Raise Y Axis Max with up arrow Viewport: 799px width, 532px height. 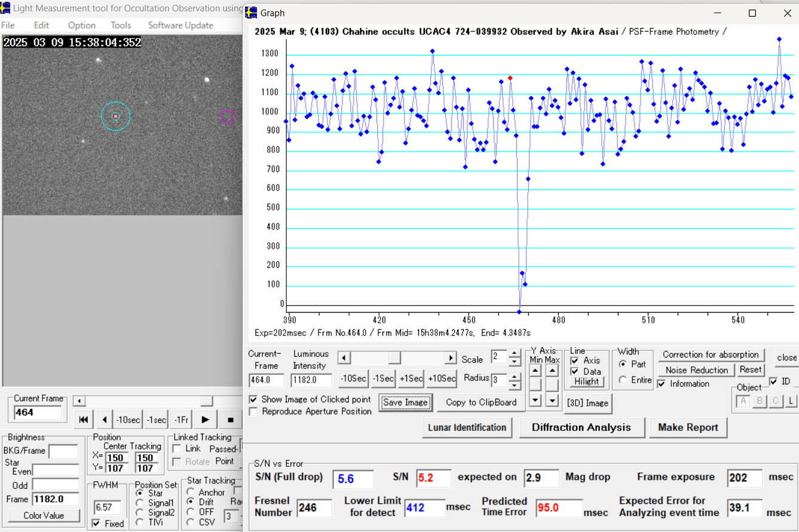point(552,371)
